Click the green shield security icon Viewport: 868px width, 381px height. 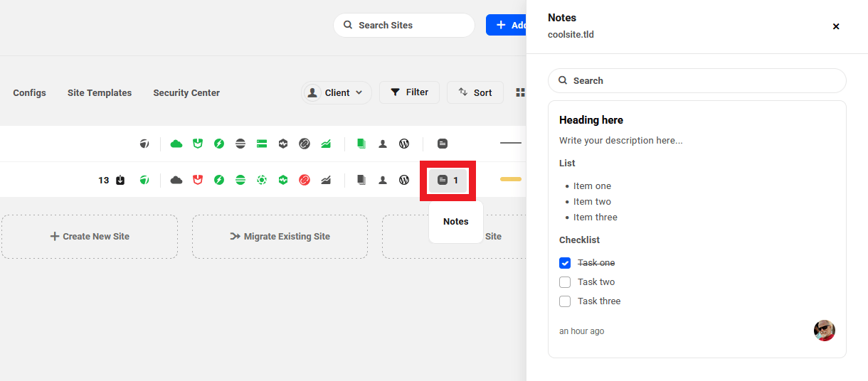click(x=198, y=144)
